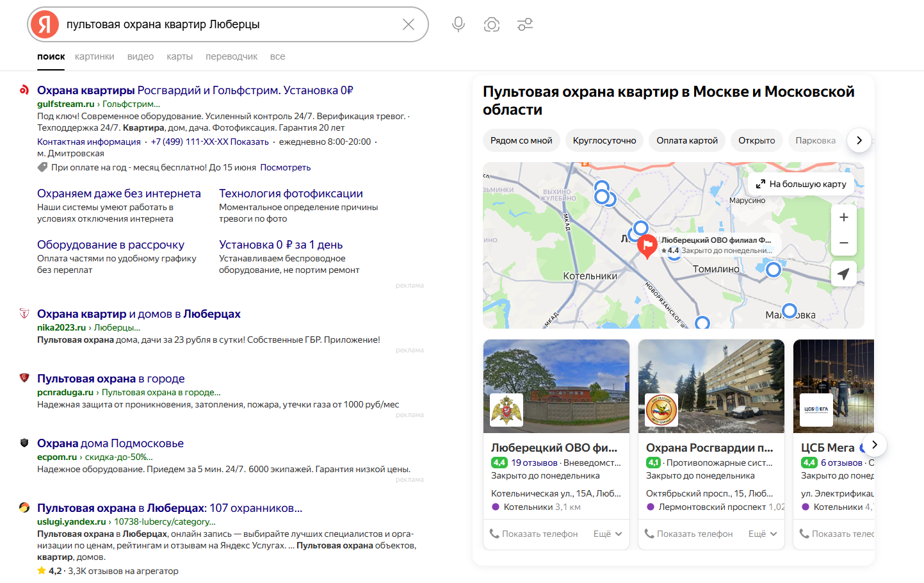This screenshot has height=583, width=924.
Task: Show phone for Люберецкий ОВО card
Action: pos(534,534)
